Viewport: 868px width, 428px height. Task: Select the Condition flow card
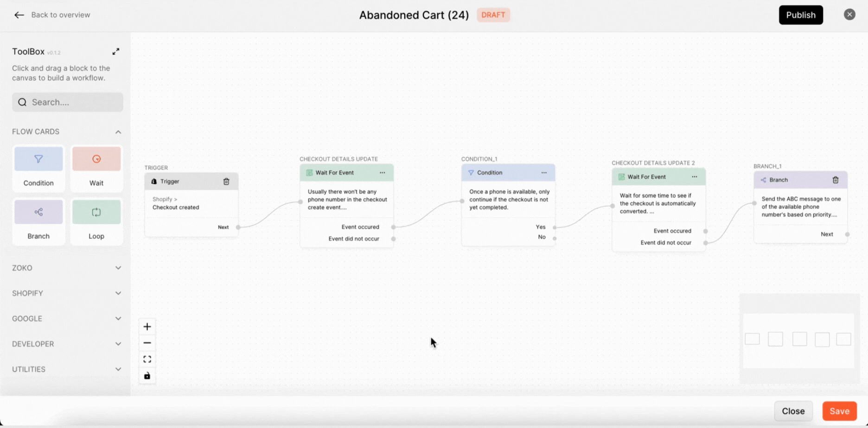click(x=38, y=168)
